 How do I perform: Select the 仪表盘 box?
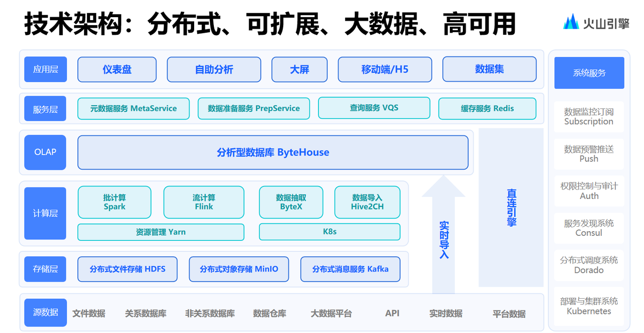(117, 70)
